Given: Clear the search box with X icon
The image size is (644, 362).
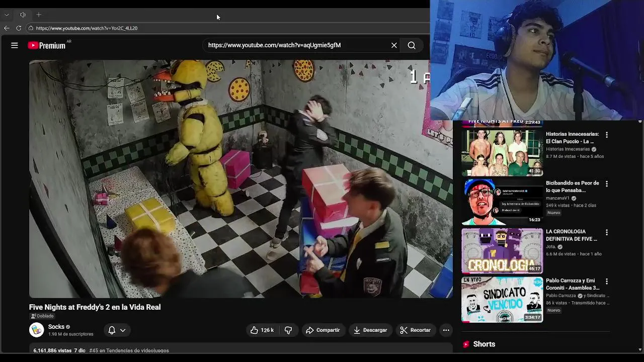Looking at the screenshot, I should tap(394, 45).
